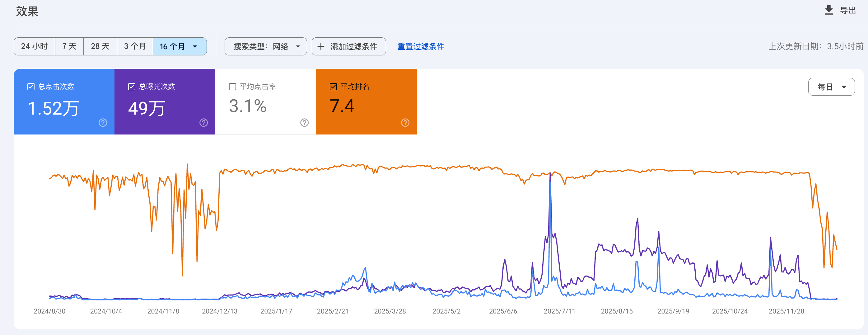The image size is (868, 335).
Task: Open help icon on 平均点击率 card
Action: 304,122
